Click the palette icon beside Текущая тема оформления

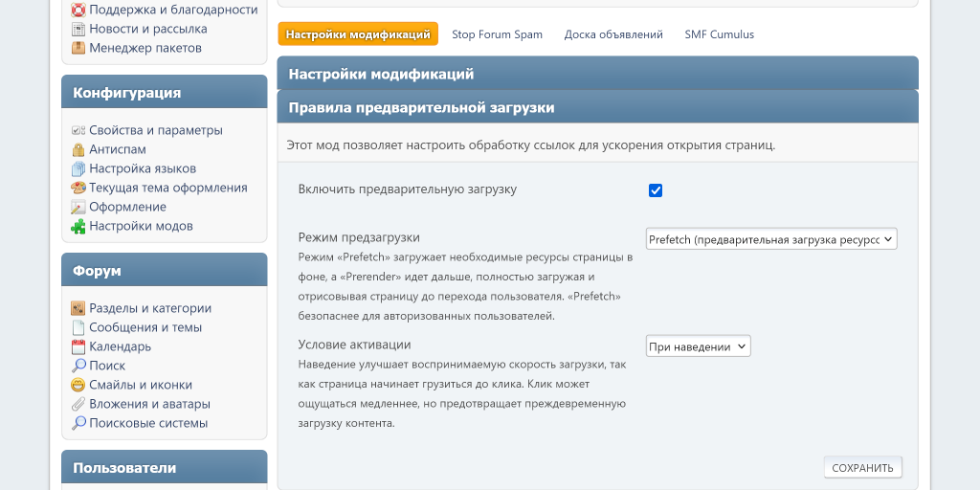click(x=78, y=188)
